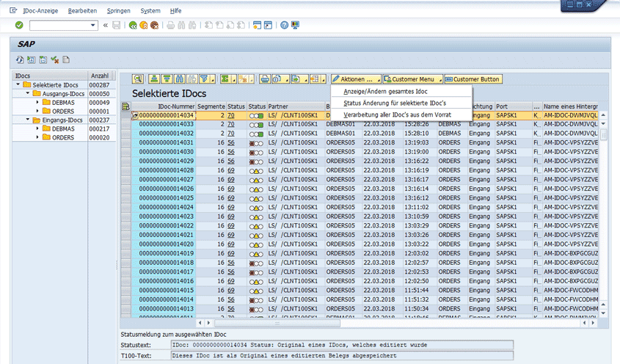This screenshot has height=364, width=620.
Task: Select Status Änderung für selektierte IDoc's
Action: point(395,103)
